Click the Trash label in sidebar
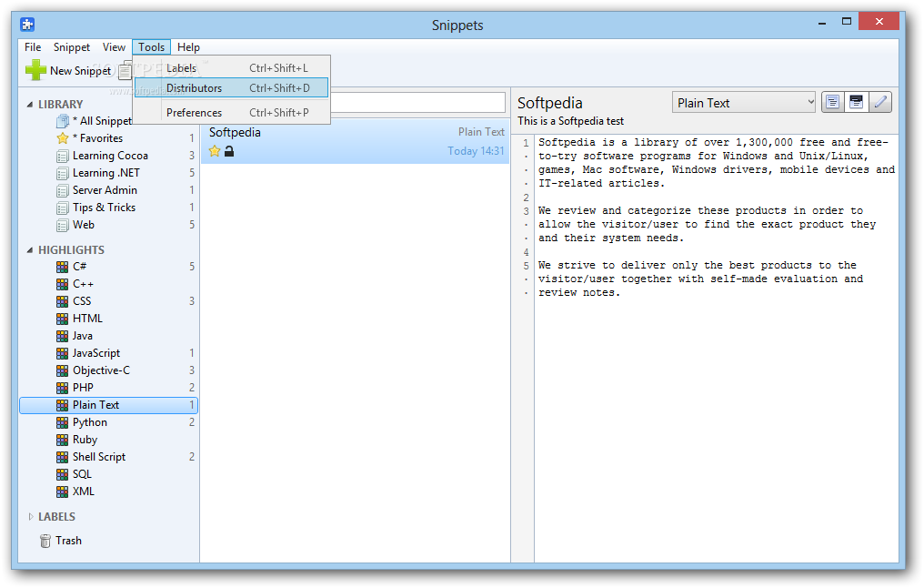 point(68,541)
